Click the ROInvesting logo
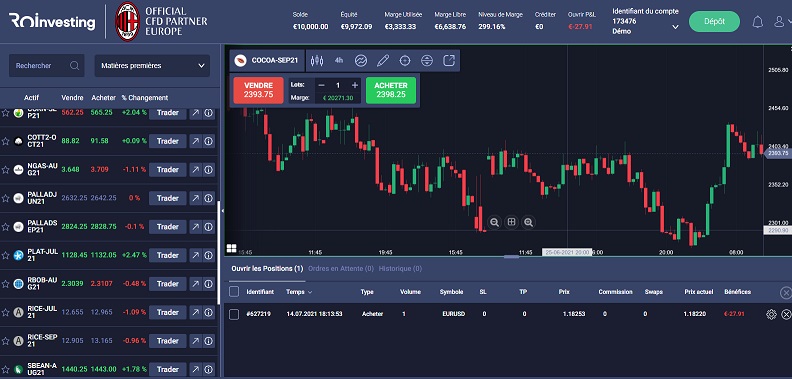792x379 pixels. 52,21
